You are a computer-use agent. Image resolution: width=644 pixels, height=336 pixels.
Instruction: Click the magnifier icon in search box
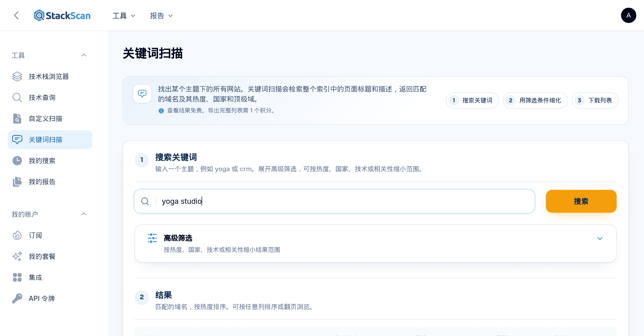[145, 201]
